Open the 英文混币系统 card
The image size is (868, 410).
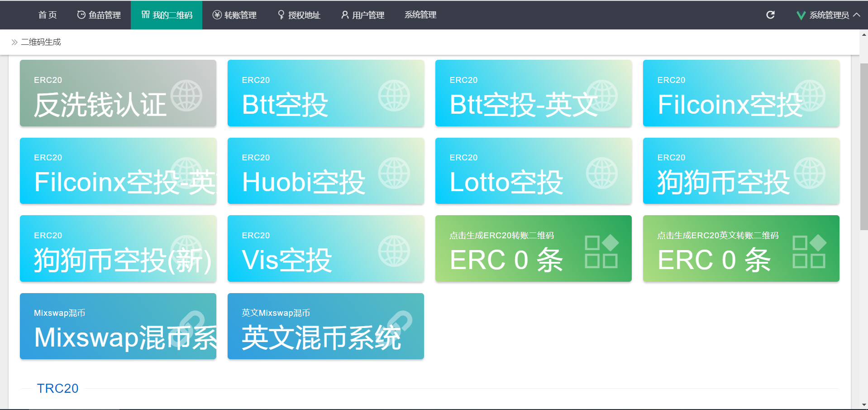click(326, 326)
